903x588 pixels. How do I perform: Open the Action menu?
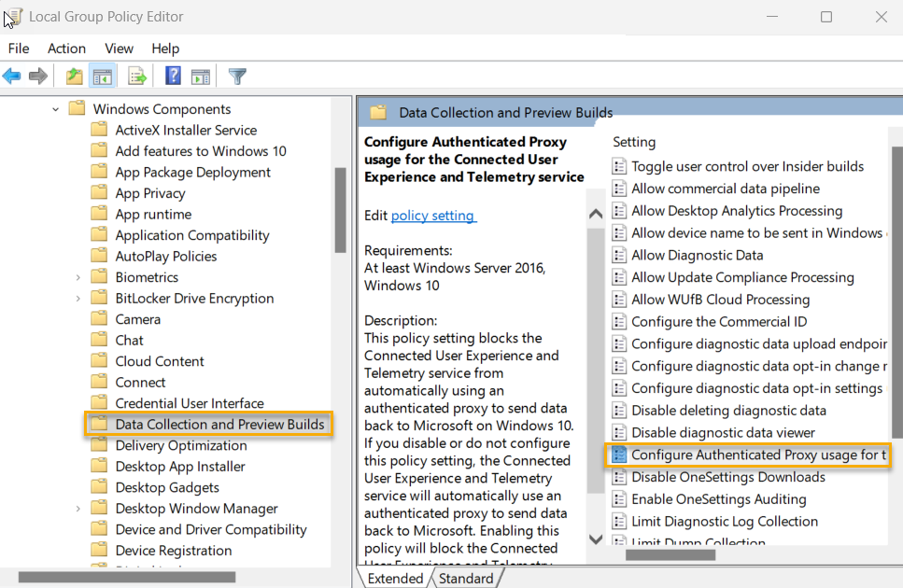(66, 49)
